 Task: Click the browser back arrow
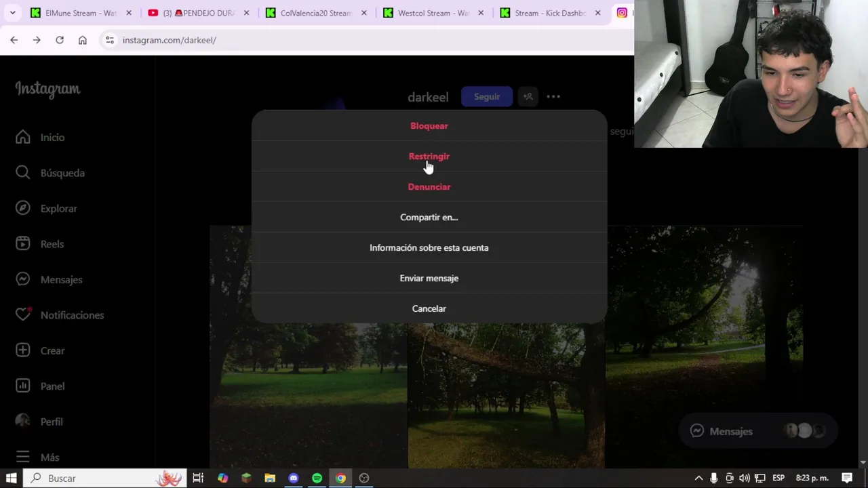click(14, 40)
